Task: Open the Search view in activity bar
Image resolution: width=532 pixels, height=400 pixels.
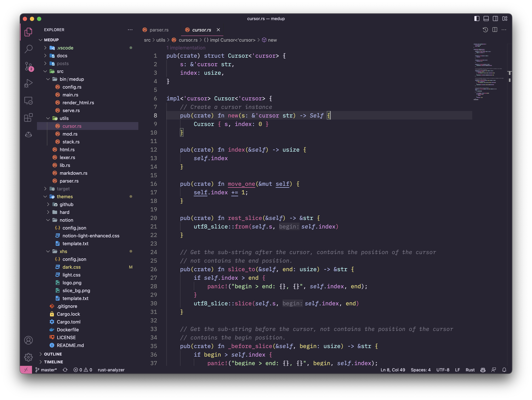Action: click(28, 49)
